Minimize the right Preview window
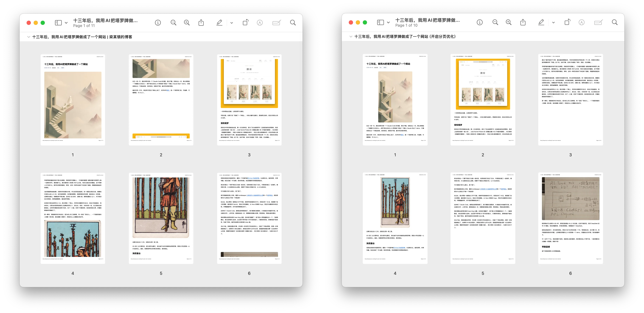The image size is (644, 313). [x=358, y=22]
